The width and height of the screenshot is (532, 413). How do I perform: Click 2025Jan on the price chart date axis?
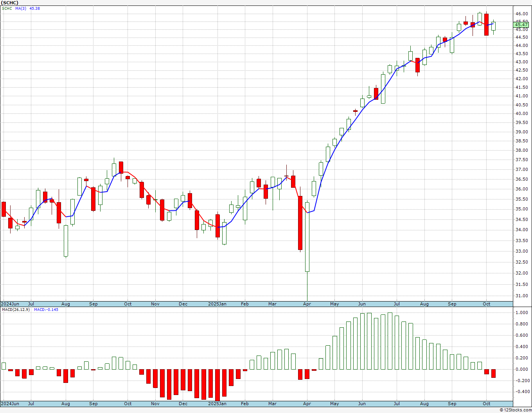click(217, 304)
